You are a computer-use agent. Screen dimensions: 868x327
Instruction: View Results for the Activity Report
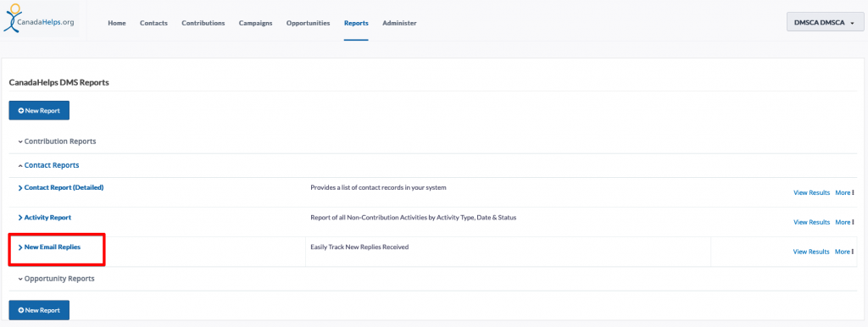(811, 222)
